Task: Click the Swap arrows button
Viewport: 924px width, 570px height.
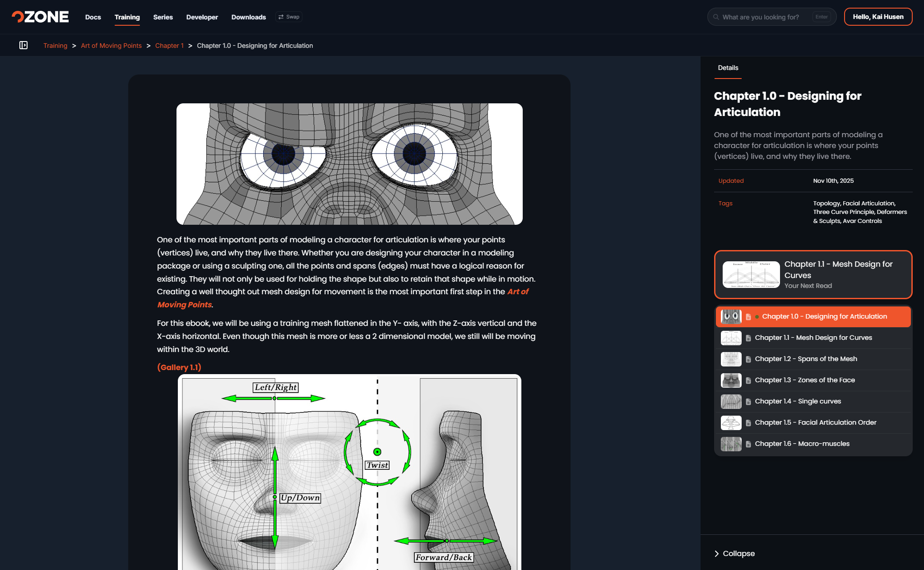Action: [x=289, y=17]
